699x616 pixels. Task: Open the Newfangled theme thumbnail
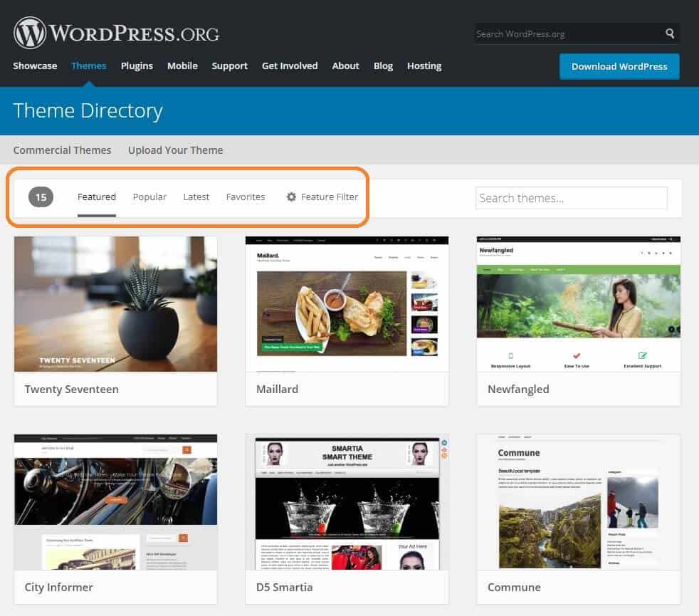tap(579, 304)
